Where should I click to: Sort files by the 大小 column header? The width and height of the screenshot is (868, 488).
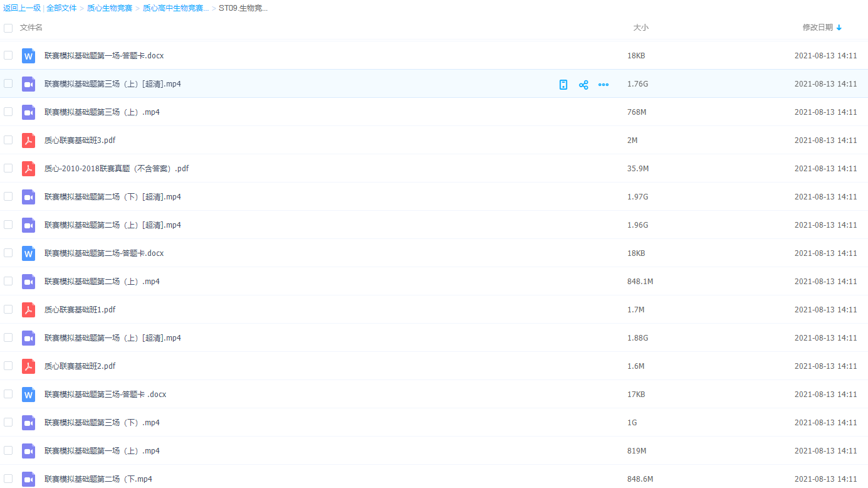click(641, 28)
